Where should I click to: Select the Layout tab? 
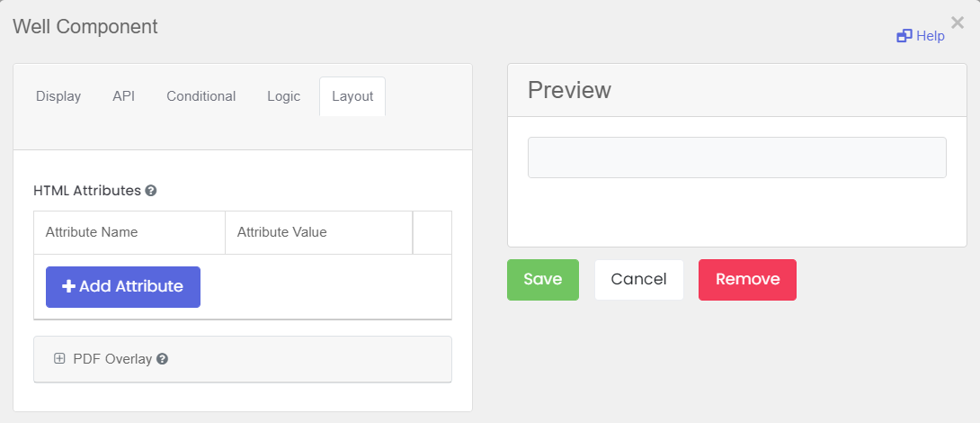352,96
